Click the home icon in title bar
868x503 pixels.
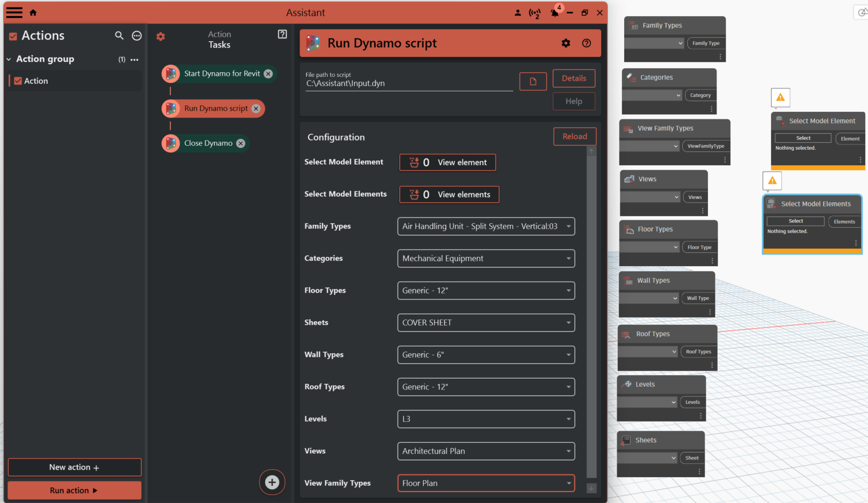click(x=33, y=13)
